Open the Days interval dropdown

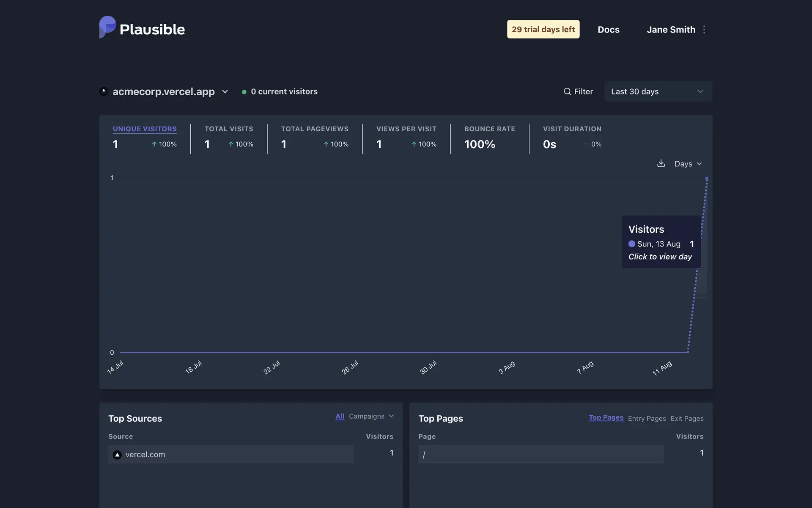[688, 164]
